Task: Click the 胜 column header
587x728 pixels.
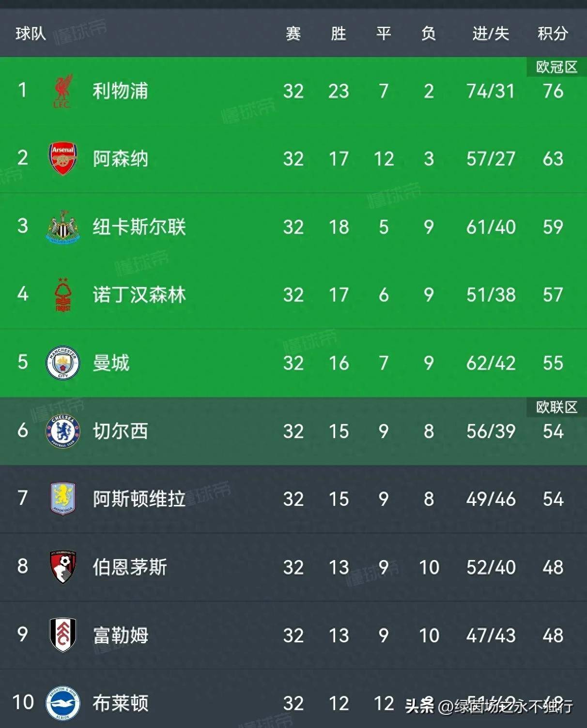Action: coord(339,33)
